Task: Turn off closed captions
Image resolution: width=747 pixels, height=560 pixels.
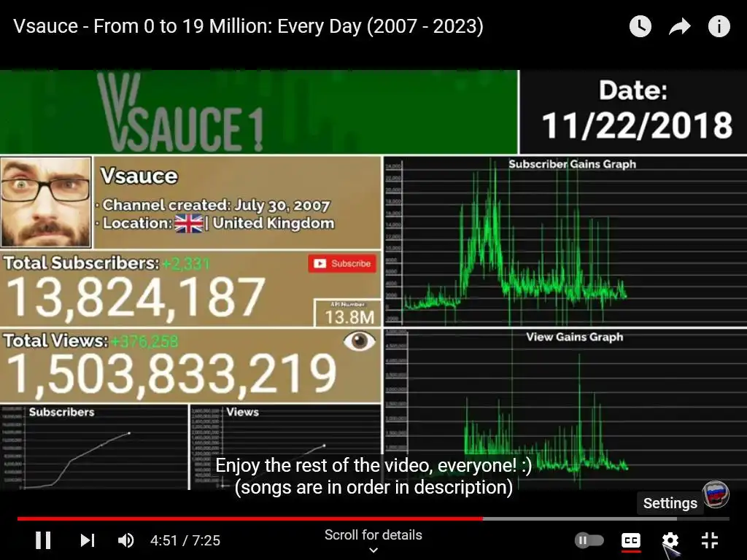Action: [631, 540]
